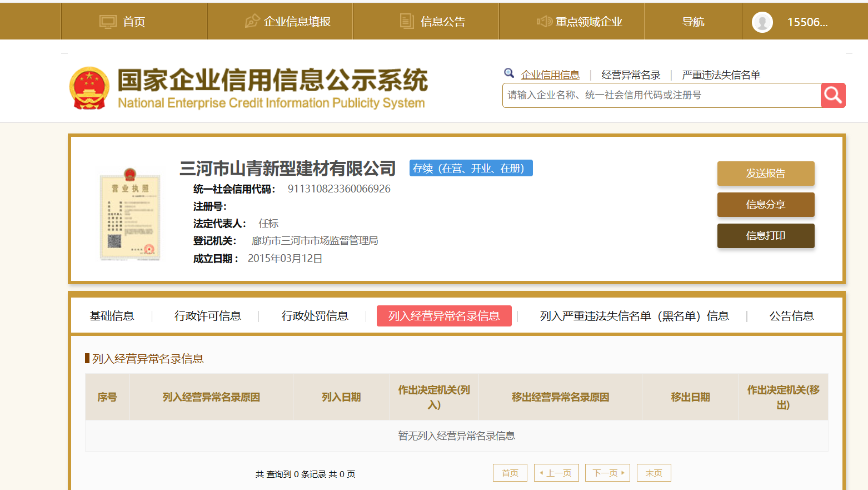Expand the 导航 menu
Image resolution: width=868 pixels, height=490 pixels.
(x=693, y=22)
